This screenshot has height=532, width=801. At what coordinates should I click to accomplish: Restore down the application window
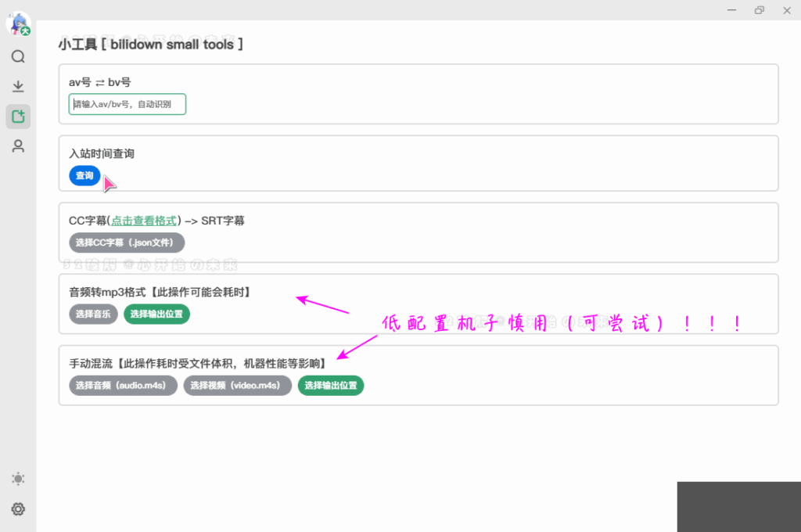759,10
